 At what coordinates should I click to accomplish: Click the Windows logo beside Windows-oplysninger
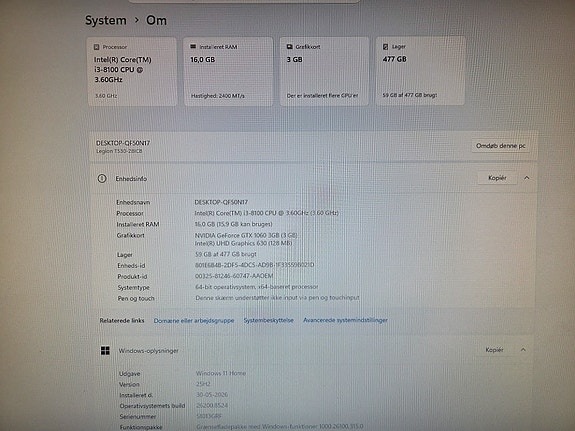point(105,351)
